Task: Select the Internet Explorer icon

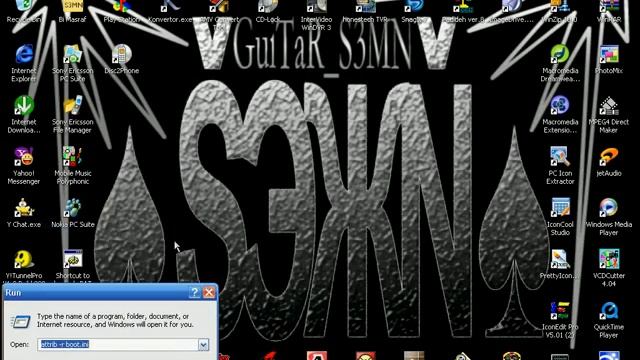Action: click(x=24, y=63)
